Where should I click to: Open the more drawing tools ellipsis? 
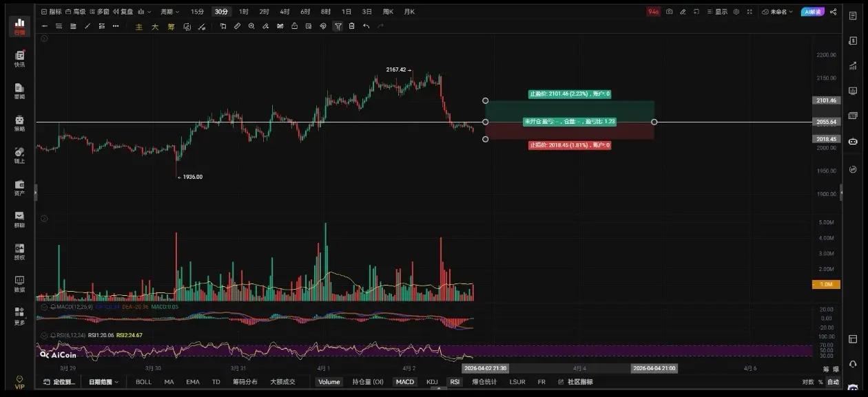[x=116, y=26]
